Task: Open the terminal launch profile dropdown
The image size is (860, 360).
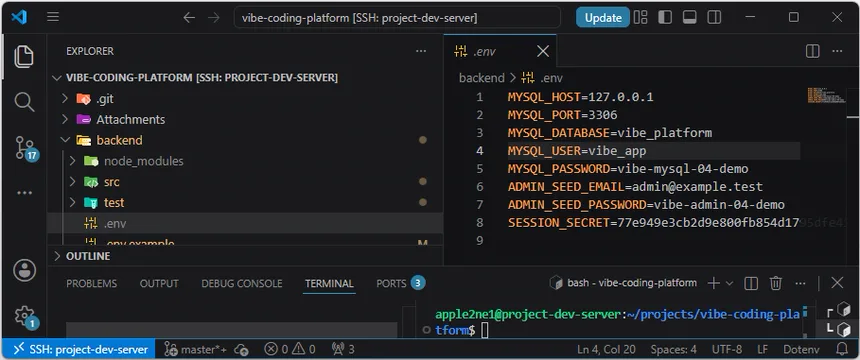Action: (x=729, y=283)
